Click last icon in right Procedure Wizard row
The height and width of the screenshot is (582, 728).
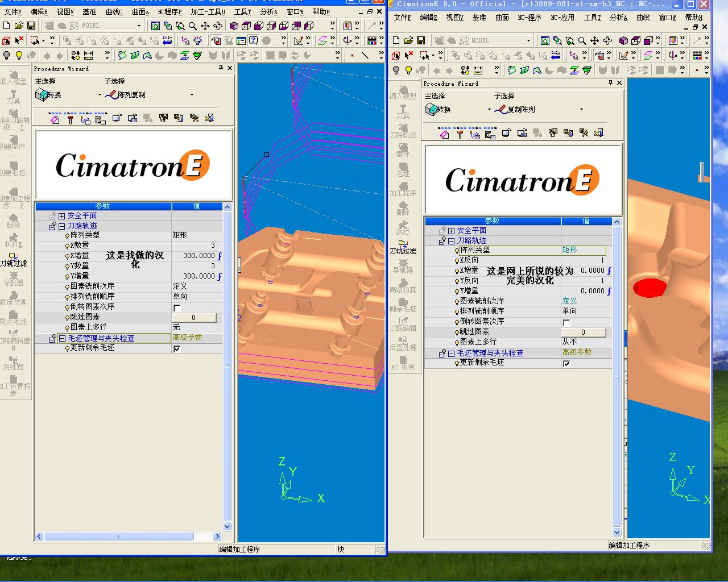(599, 133)
